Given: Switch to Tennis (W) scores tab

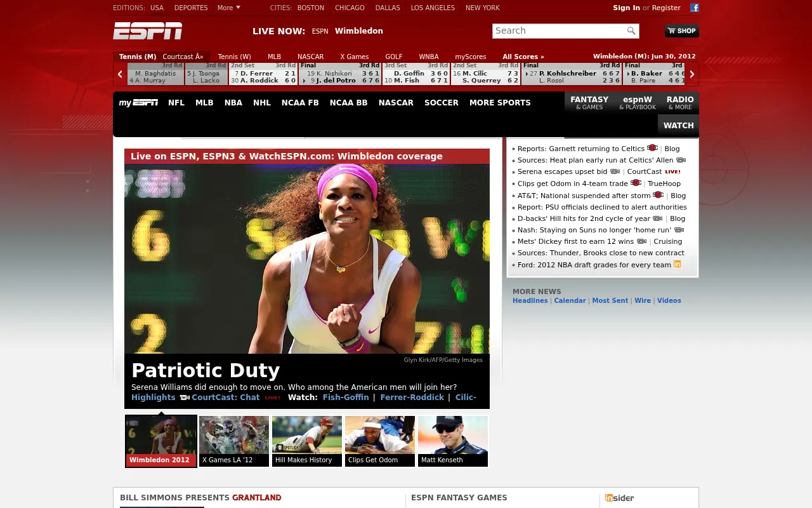Looking at the screenshot, I should 235,57.
